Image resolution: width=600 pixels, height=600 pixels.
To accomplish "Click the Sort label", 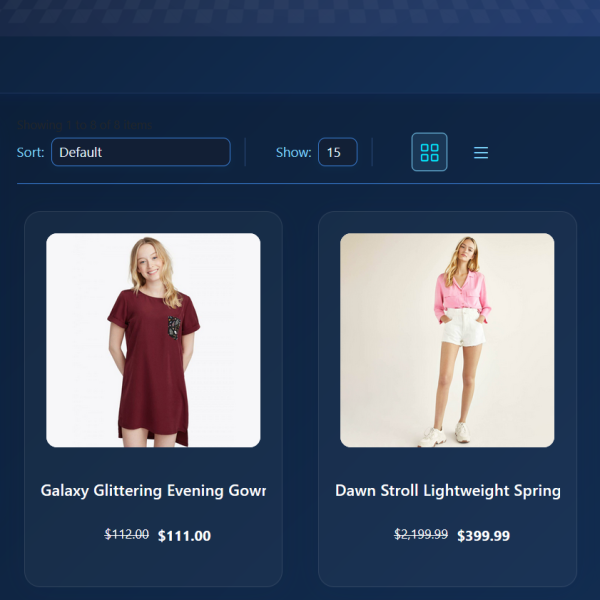I will (31, 152).
